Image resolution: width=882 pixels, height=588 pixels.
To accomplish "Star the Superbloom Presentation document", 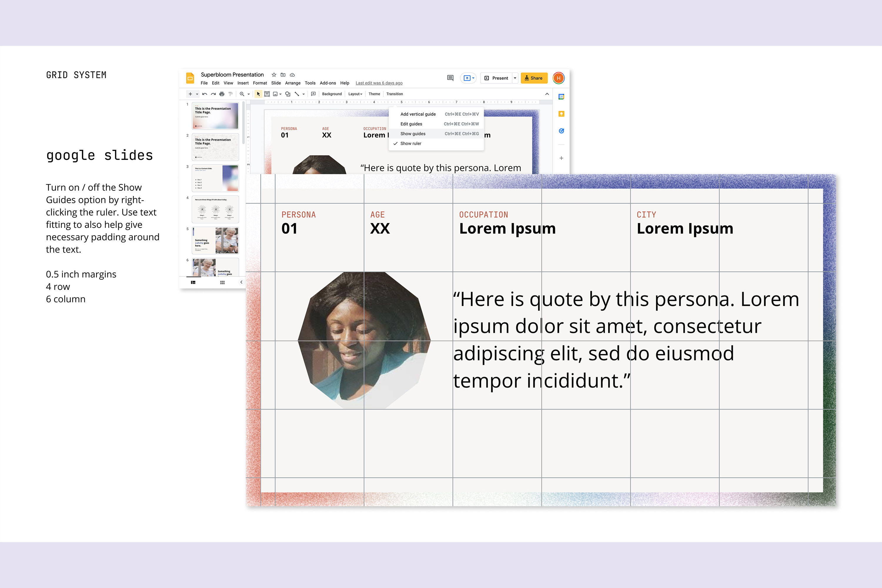I will [x=274, y=75].
